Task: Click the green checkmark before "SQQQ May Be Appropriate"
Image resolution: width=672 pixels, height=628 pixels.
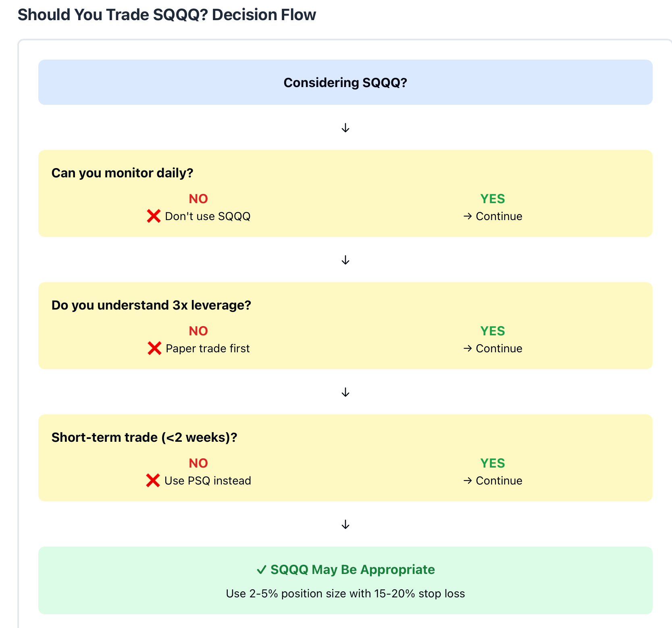Action: 262,570
